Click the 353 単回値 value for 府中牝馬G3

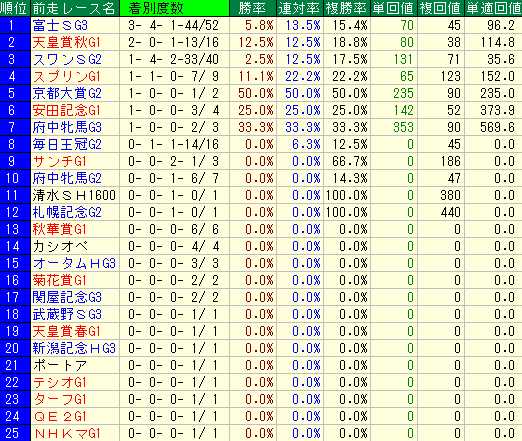[403, 127]
